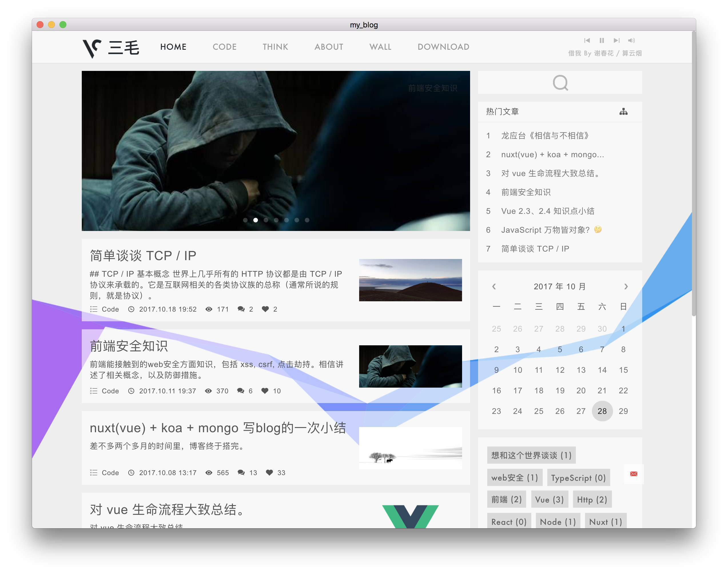728x574 pixels.
Task: Go to previous month in calendar
Action: click(494, 286)
